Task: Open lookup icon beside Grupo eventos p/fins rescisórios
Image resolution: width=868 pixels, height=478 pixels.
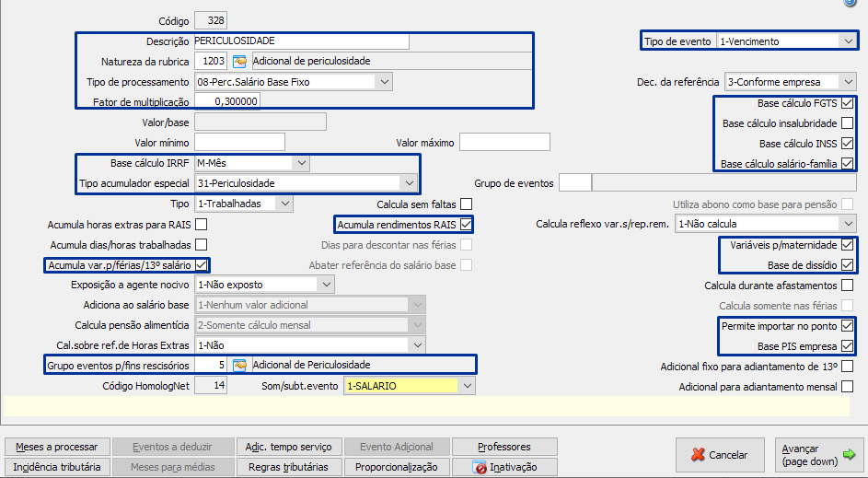Action: [x=239, y=365]
